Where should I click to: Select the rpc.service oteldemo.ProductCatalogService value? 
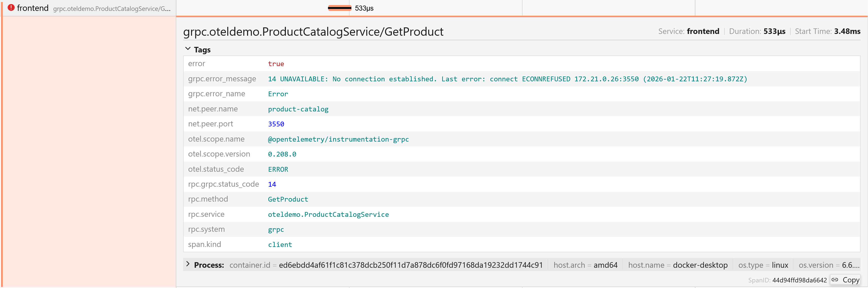pos(328,215)
